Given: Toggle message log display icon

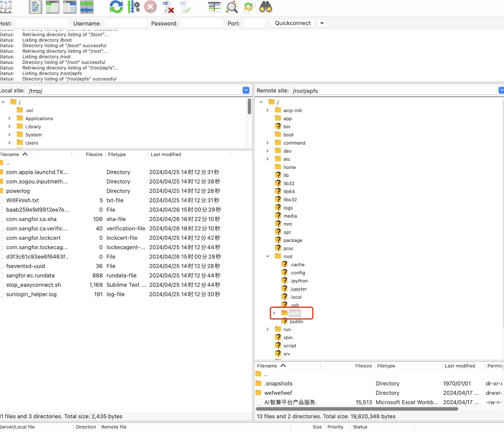Looking at the screenshot, I should pyautogui.click(x=36, y=7).
